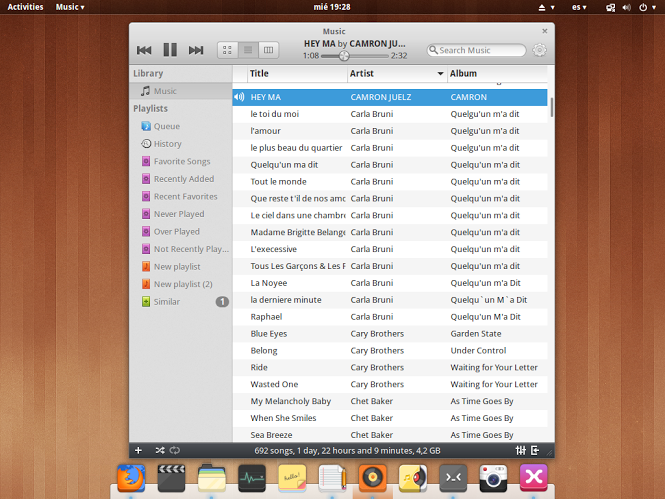Skip to the previous track
665x499 pixels.
click(x=144, y=50)
